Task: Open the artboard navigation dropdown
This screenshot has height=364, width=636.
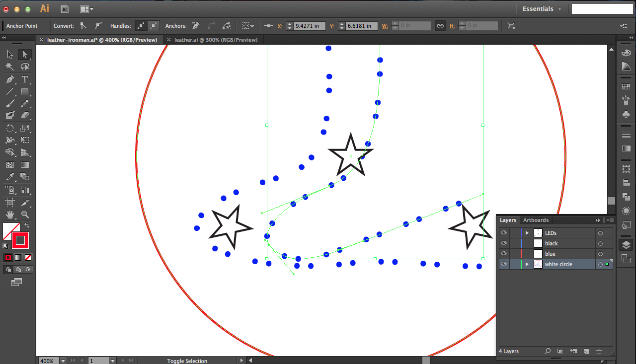Action: pyautogui.click(x=113, y=361)
